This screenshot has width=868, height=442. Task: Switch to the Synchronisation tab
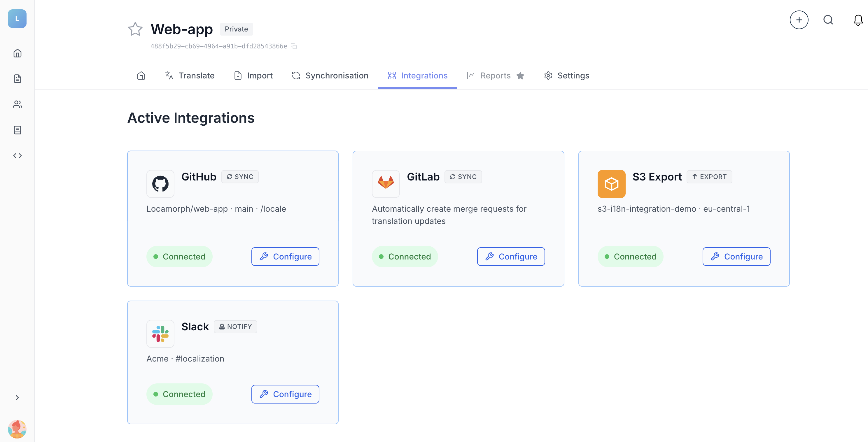[x=330, y=76]
